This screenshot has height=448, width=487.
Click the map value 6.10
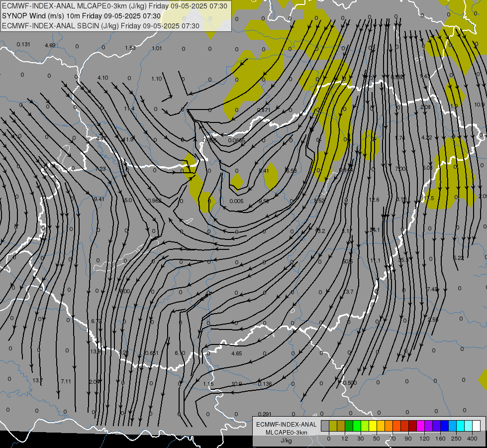point(180,353)
